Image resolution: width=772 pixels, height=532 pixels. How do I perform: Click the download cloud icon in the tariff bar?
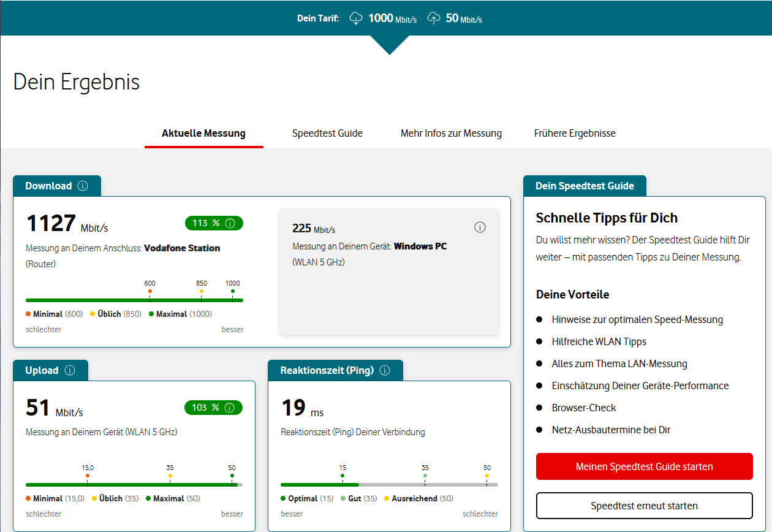point(356,18)
